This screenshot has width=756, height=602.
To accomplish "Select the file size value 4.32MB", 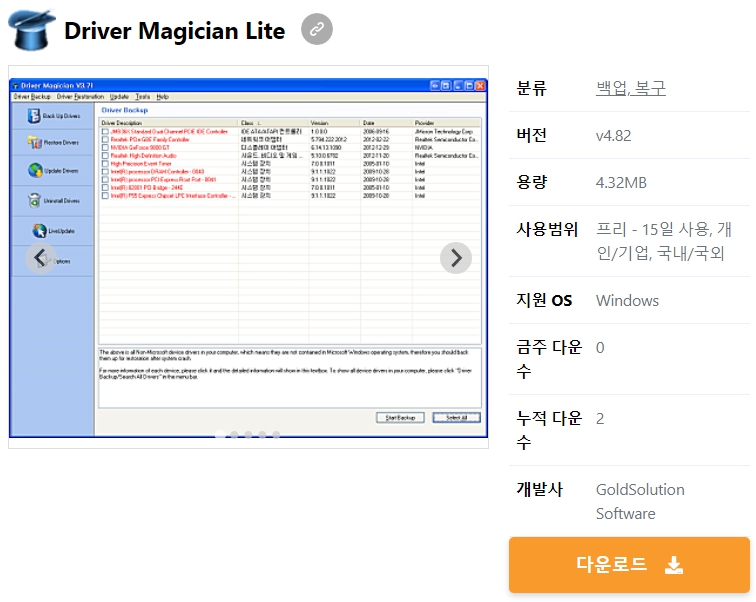I will pos(621,183).
